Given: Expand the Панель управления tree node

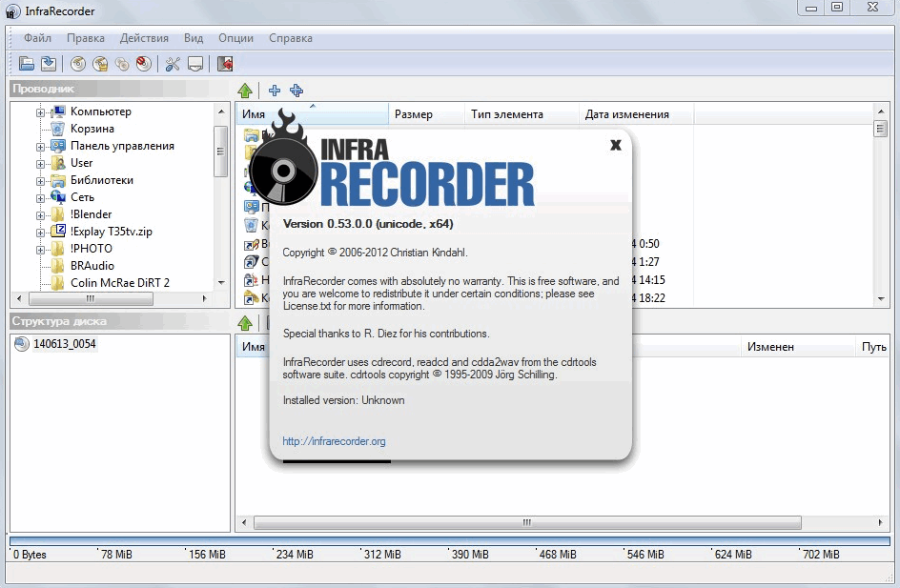Looking at the screenshot, I should point(40,147).
